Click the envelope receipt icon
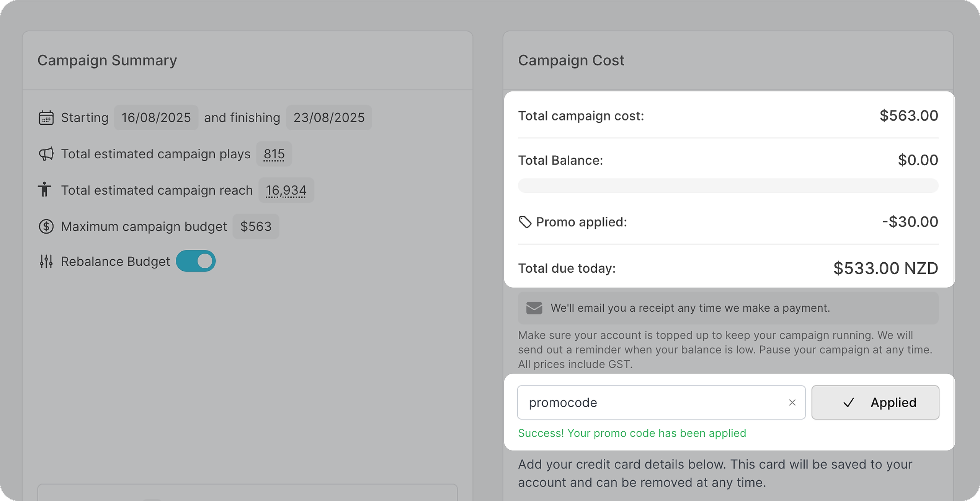Image resolution: width=980 pixels, height=501 pixels. (x=534, y=308)
